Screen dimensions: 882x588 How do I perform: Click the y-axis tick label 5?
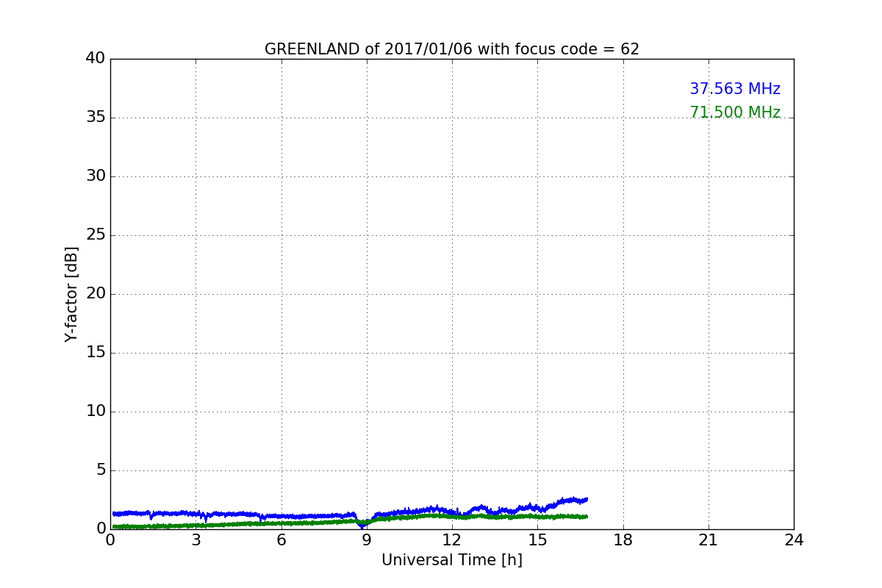[x=101, y=470]
